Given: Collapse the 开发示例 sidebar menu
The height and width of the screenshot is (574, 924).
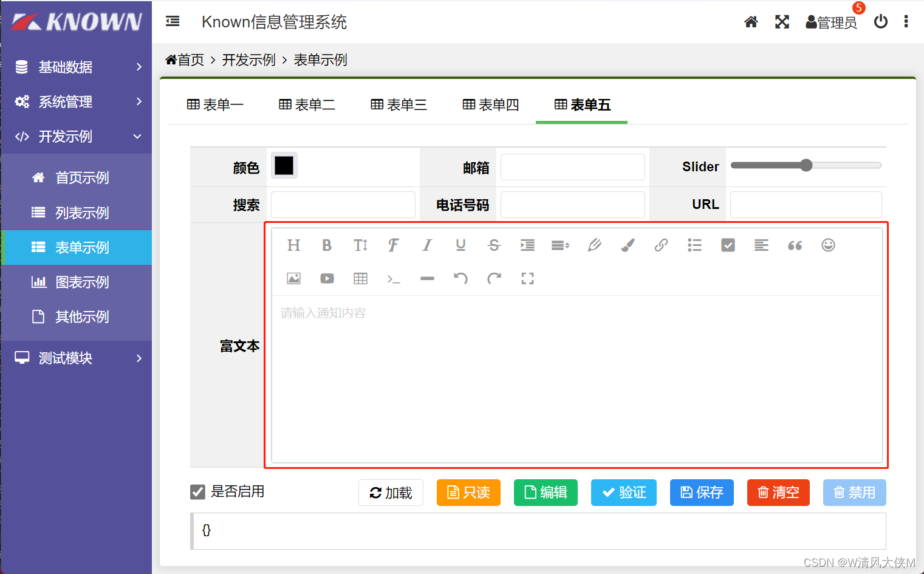Looking at the screenshot, I should 77,137.
